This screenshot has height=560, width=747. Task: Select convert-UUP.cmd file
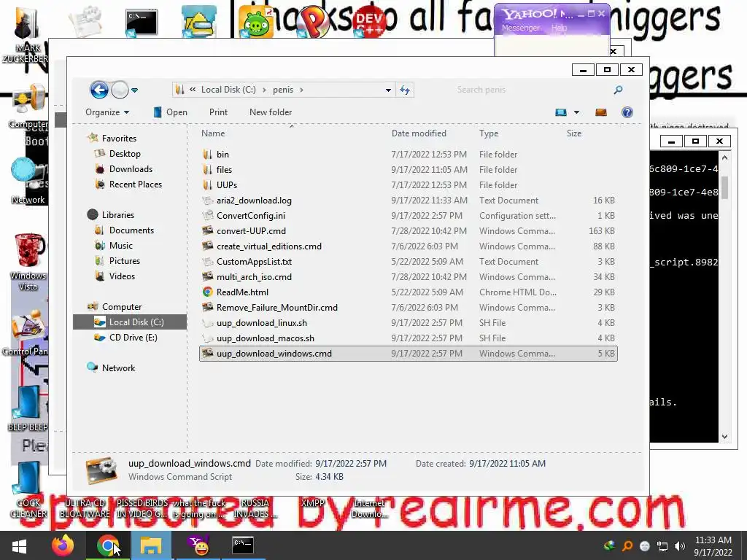coord(409,231)
